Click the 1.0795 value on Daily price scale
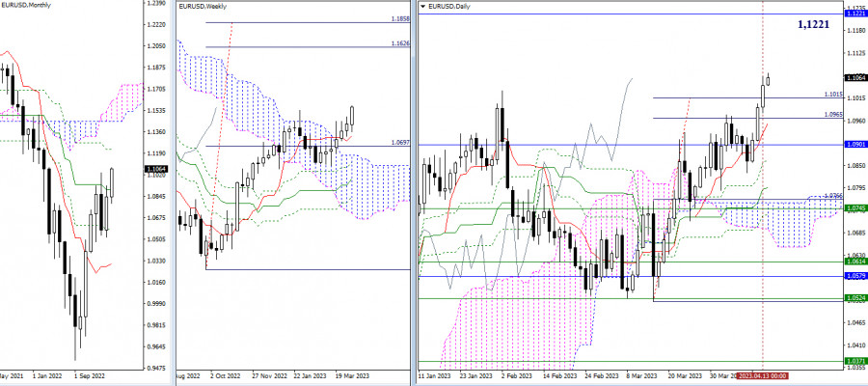 tap(855, 188)
